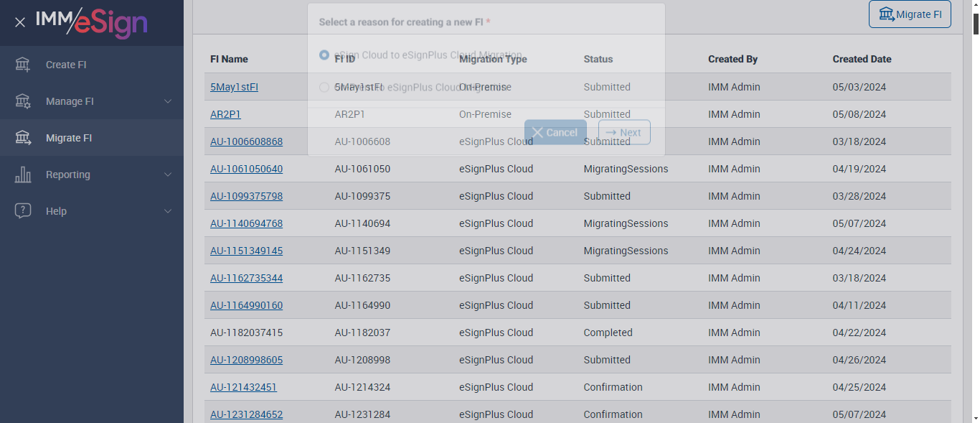Open the AU-1006608868 link
Viewport: 980px width, 423px height.
coord(246,141)
